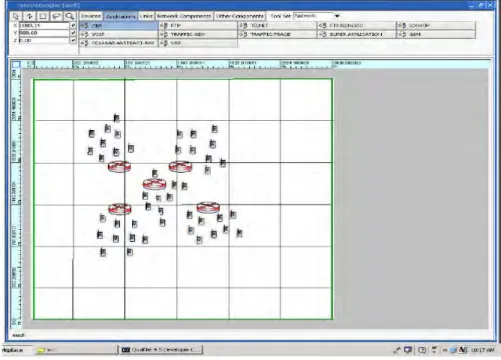This screenshot has height=360, width=501.
Task: Choose the FTP application
Action: pos(198,25)
